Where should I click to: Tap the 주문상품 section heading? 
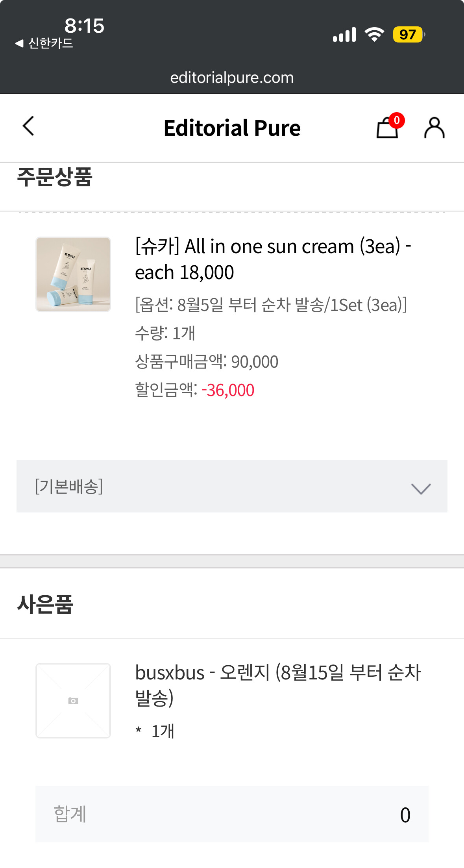point(55,177)
